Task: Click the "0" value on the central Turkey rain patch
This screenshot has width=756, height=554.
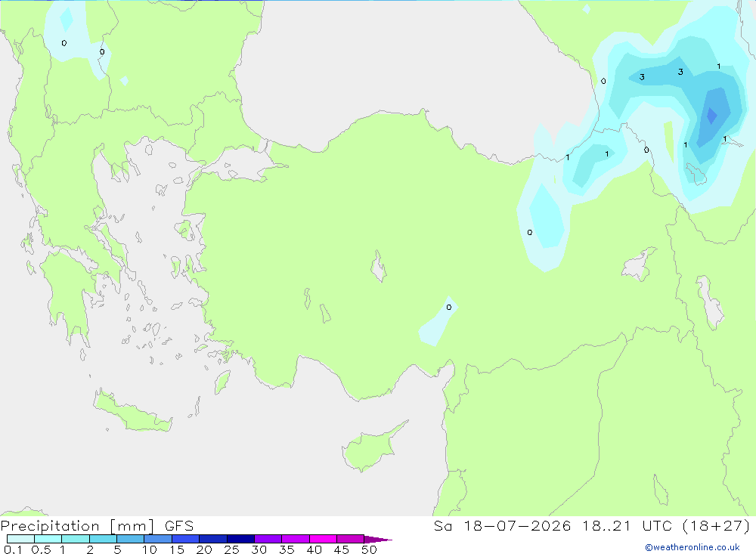Action: 449,307
